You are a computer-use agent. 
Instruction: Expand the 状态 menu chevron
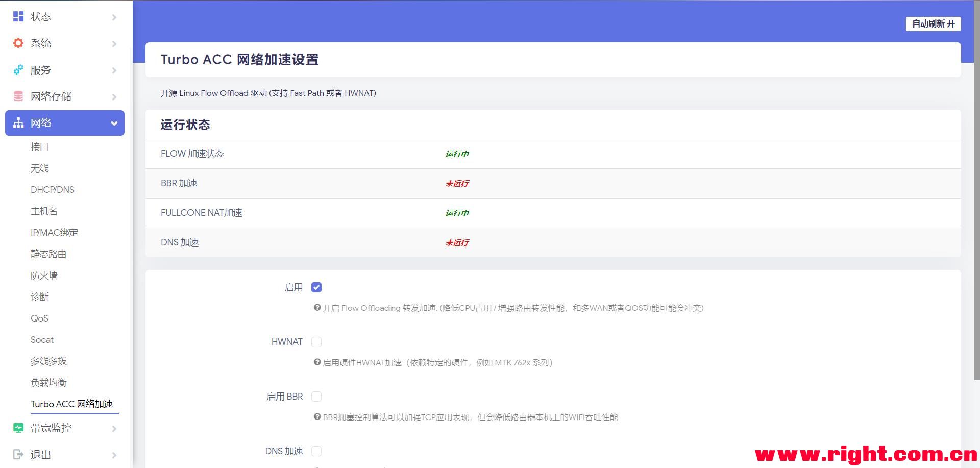tap(114, 17)
